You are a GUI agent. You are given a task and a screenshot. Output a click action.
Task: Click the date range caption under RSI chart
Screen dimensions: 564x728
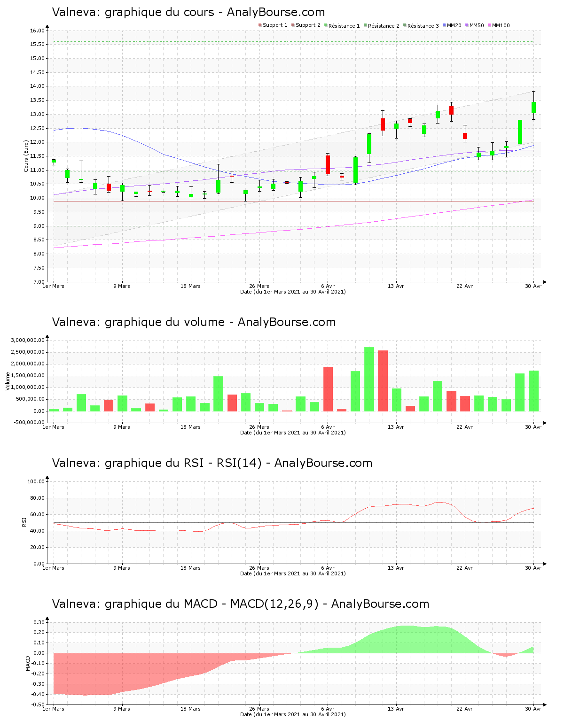click(293, 573)
